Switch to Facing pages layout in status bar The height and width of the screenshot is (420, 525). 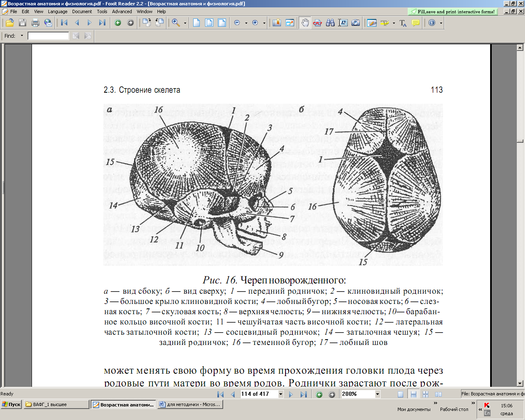(x=438, y=394)
